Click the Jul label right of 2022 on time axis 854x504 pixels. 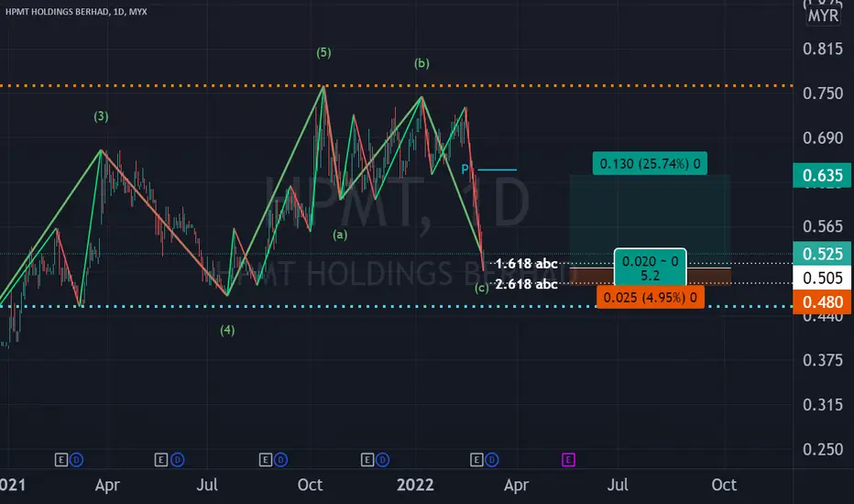tap(618, 485)
